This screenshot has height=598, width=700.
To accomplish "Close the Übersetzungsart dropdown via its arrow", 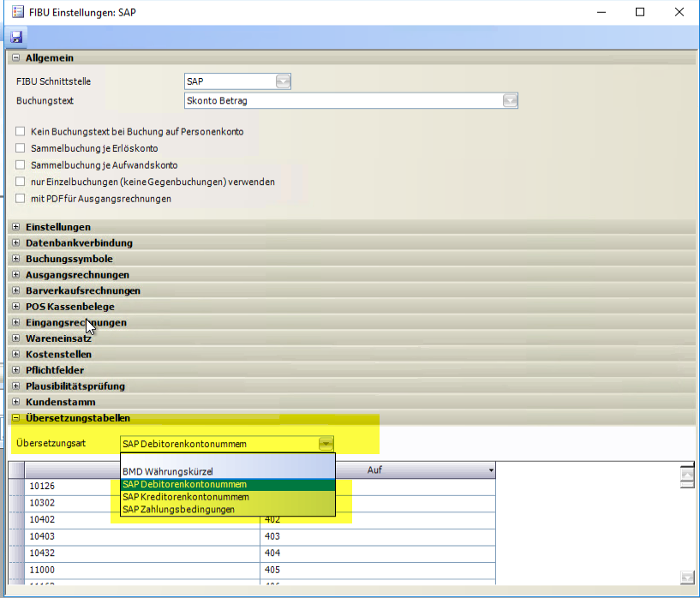I will tap(326, 444).
